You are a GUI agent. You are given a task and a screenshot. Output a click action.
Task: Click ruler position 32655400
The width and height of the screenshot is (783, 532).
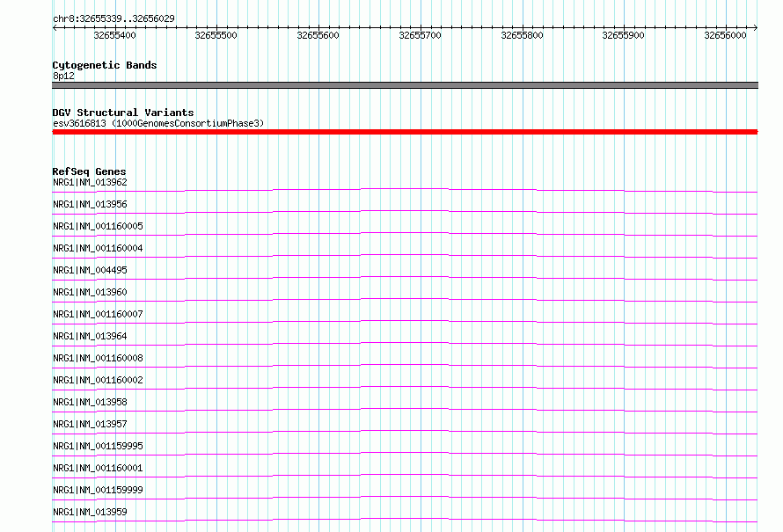[114, 35]
